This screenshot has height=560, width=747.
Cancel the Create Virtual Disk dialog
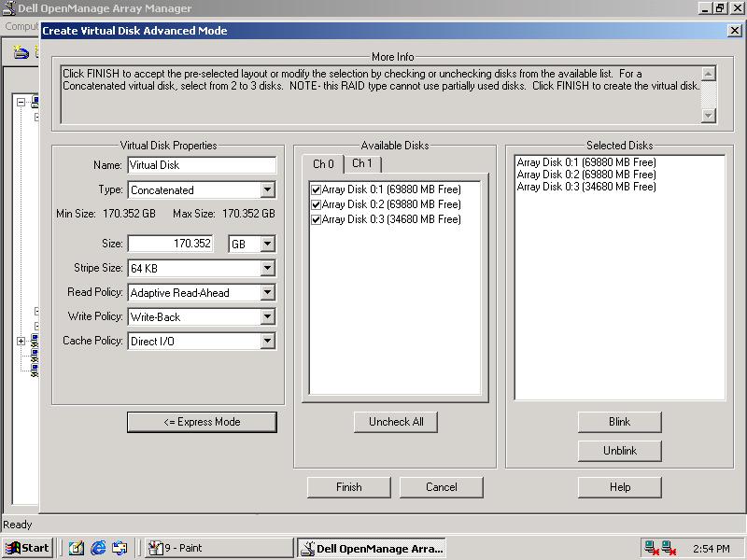[441, 487]
